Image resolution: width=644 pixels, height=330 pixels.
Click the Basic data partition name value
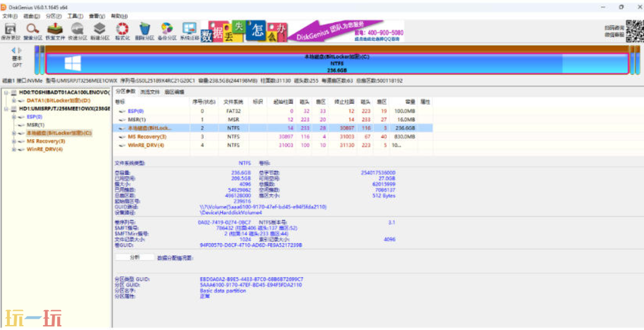pyautogui.click(x=223, y=290)
